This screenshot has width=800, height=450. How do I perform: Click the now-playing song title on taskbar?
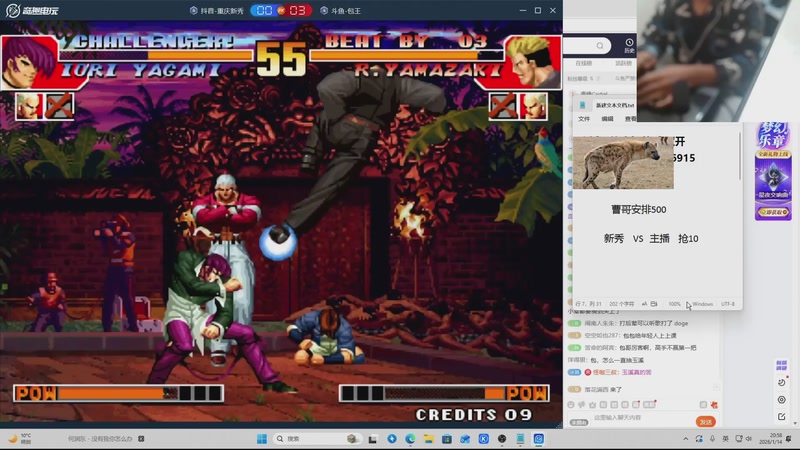[x=100, y=439]
